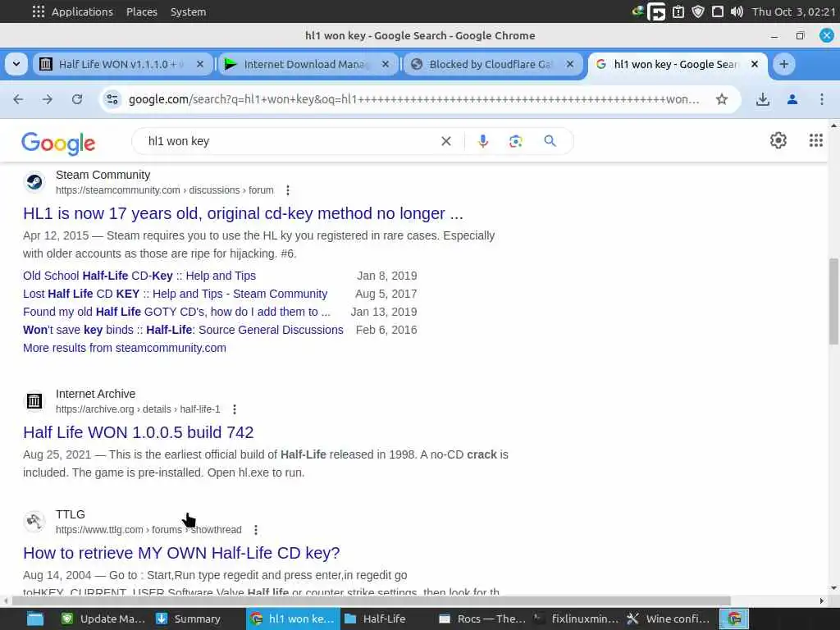Open Found my old Half Life GOTY link
The width and height of the screenshot is (840, 630).
click(x=177, y=312)
